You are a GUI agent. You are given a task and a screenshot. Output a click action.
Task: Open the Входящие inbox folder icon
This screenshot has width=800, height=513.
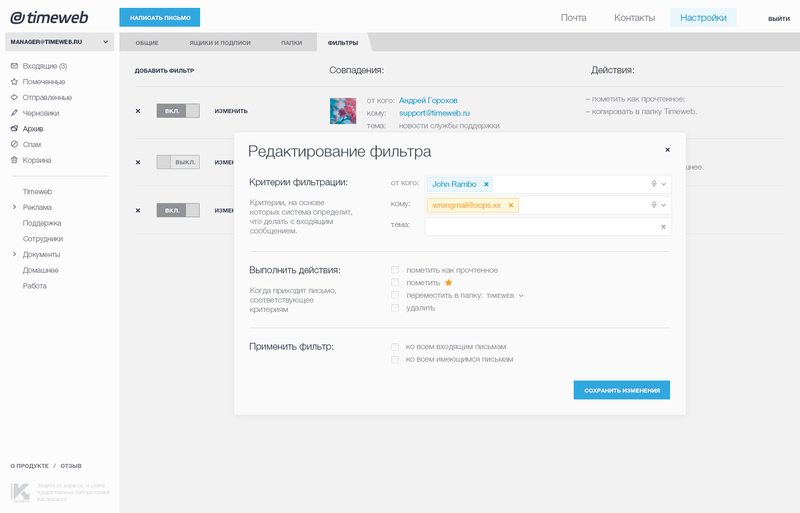coord(14,66)
